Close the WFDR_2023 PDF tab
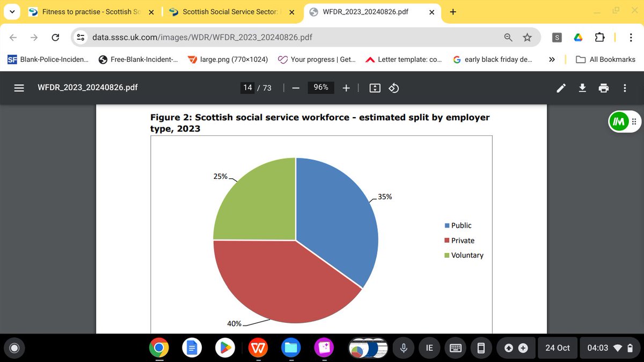The width and height of the screenshot is (644, 362). tap(431, 11)
